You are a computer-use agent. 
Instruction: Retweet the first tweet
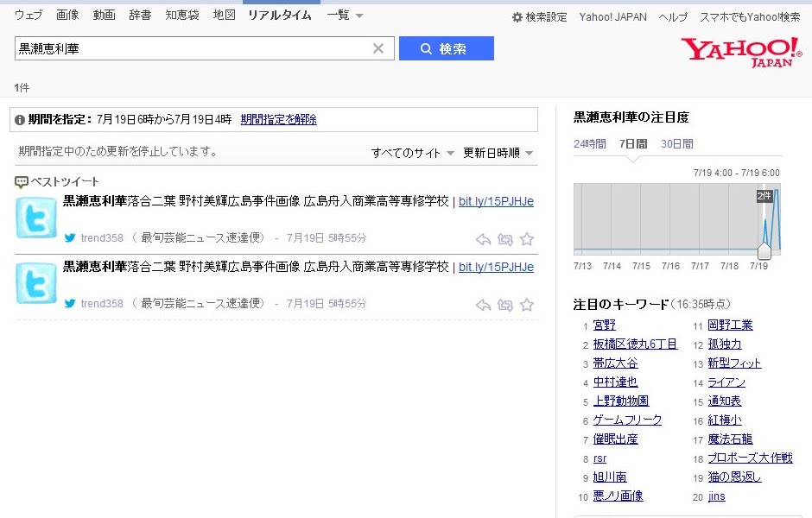505,239
